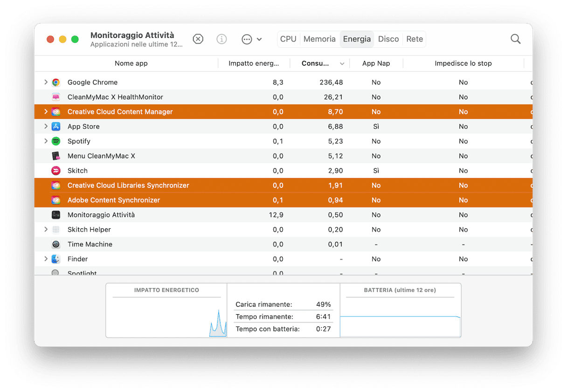Image resolution: width=567 pixels, height=392 pixels.
Task: Click the Skitch app icon
Action: pyautogui.click(x=56, y=171)
